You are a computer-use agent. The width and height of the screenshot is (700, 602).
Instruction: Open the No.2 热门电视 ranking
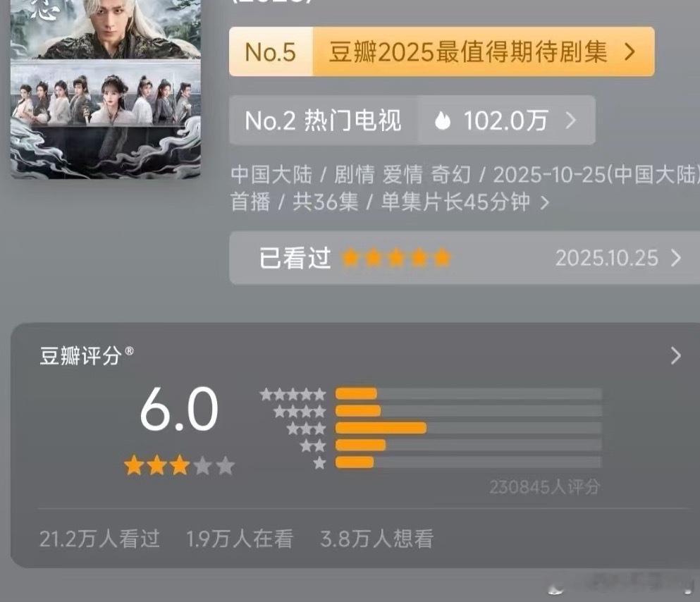[x=324, y=121]
